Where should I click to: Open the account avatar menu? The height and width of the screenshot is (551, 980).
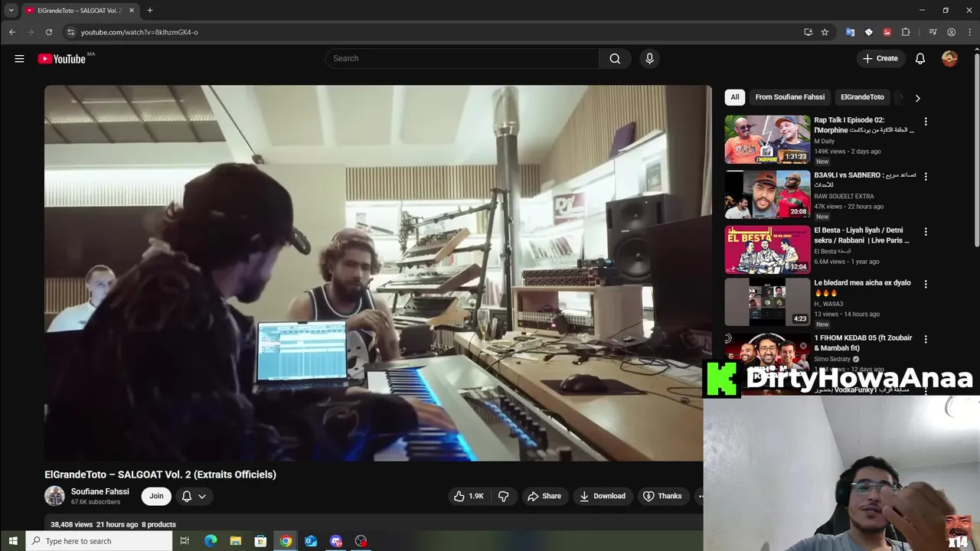[949, 59]
